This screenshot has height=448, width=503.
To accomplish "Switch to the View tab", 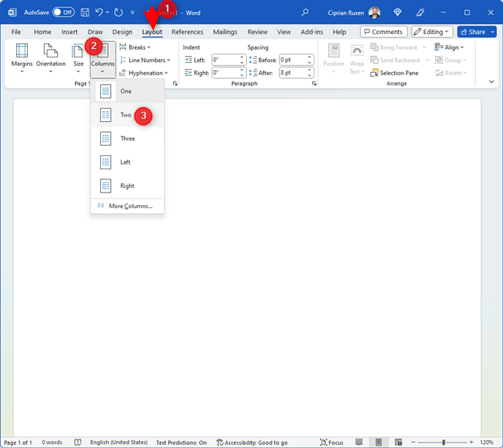I will tap(283, 32).
